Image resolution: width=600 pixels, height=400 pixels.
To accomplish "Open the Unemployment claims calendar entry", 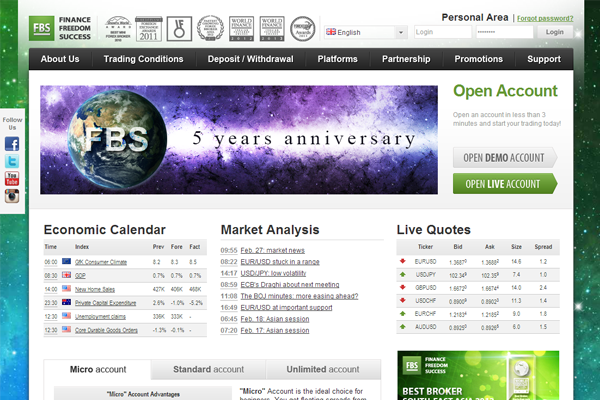I will 100,317.
